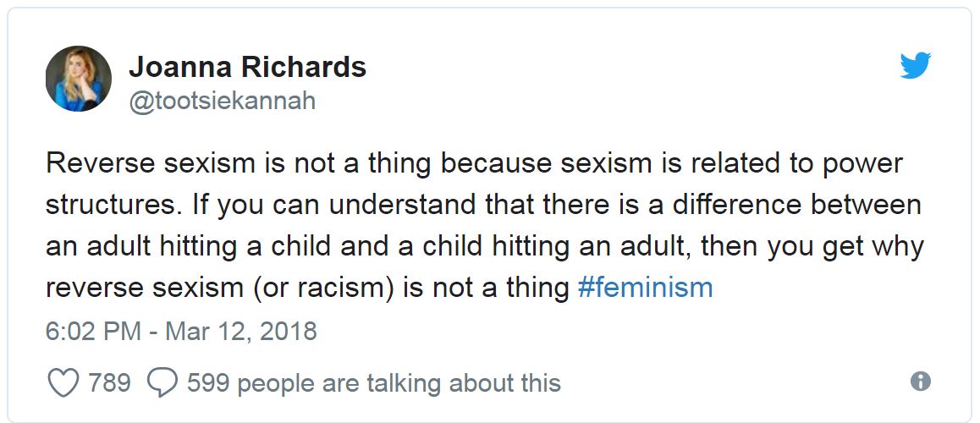Viewport: 980px width, 423px height.
Task: Click the Joanna Richards display name
Action: [247, 66]
